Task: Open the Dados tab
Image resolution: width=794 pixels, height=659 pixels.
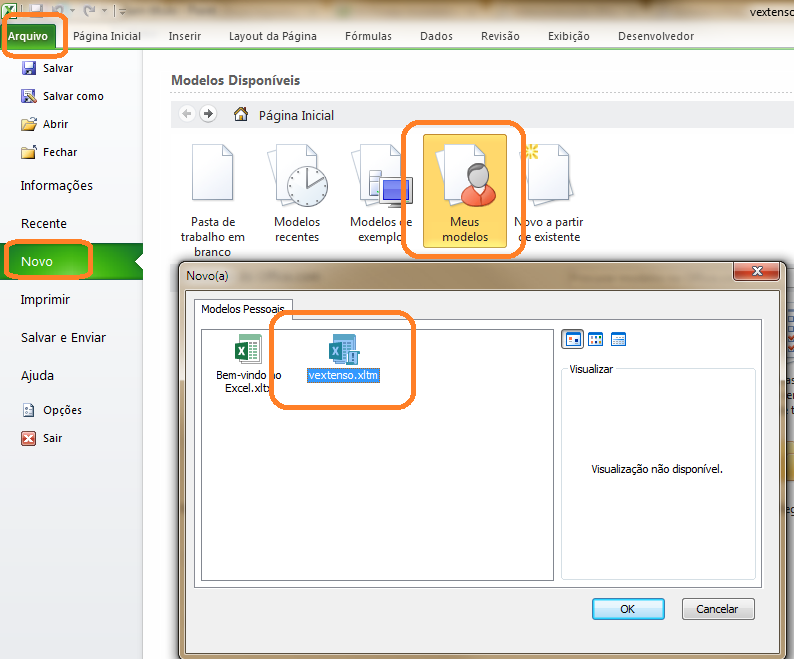Action: [x=436, y=36]
